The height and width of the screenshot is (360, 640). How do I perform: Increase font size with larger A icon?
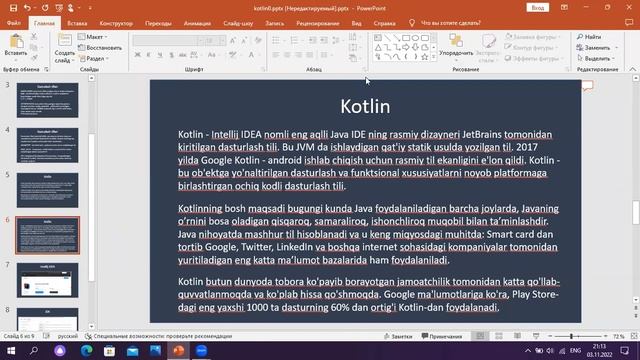click(233, 40)
